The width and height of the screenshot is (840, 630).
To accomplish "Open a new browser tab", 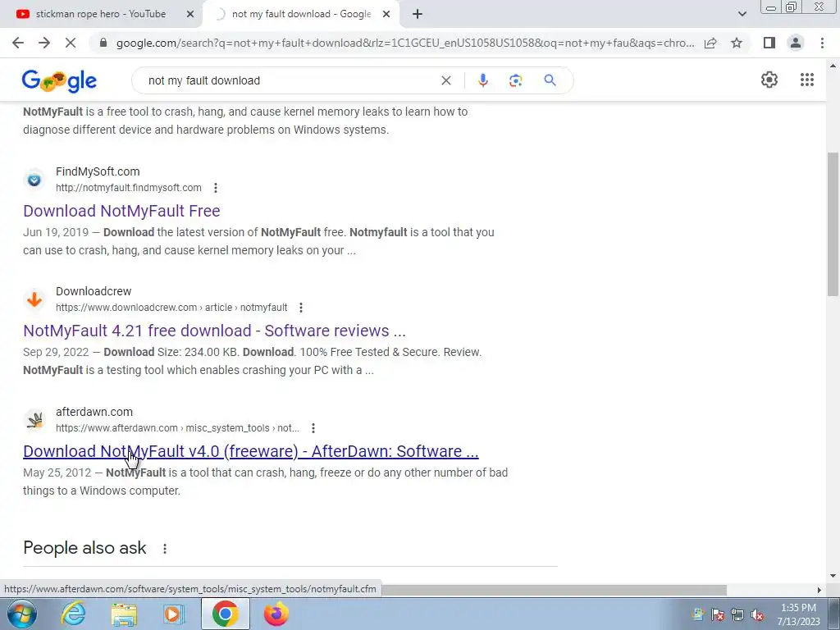I will tap(418, 15).
